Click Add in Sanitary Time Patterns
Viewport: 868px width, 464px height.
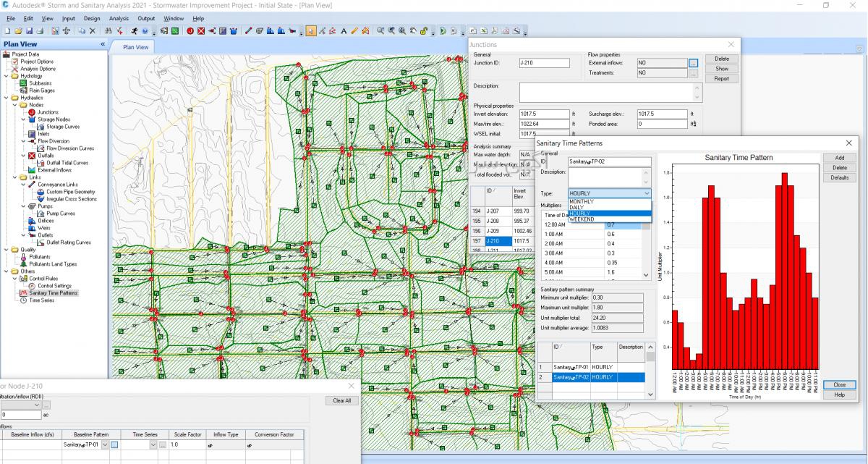[840, 158]
